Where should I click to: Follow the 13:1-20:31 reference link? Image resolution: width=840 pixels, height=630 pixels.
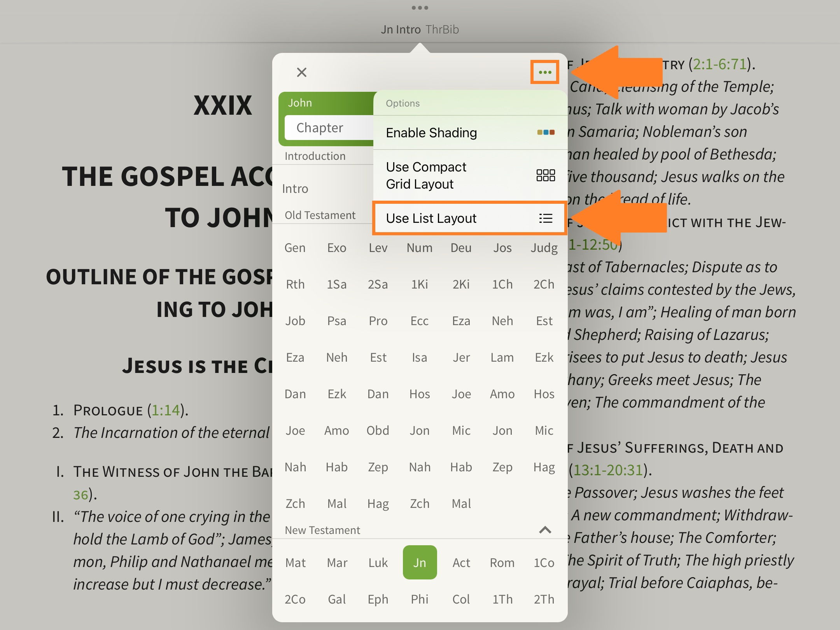[x=608, y=470]
